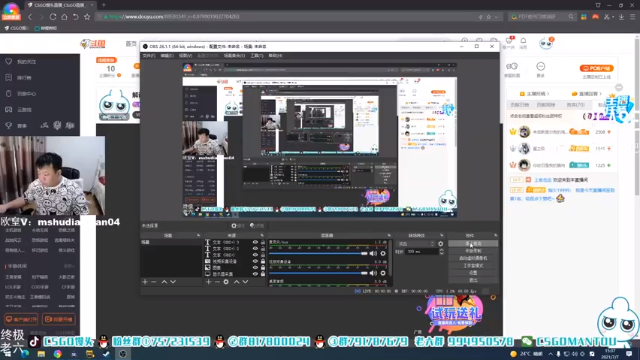Move scene down with Scenes panel down arrow

coord(173,282)
